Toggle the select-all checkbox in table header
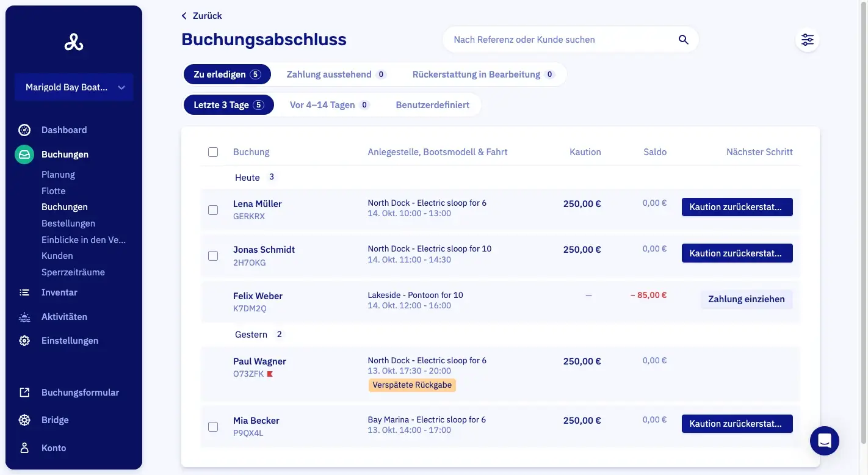This screenshot has height=475, width=868. 213,152
